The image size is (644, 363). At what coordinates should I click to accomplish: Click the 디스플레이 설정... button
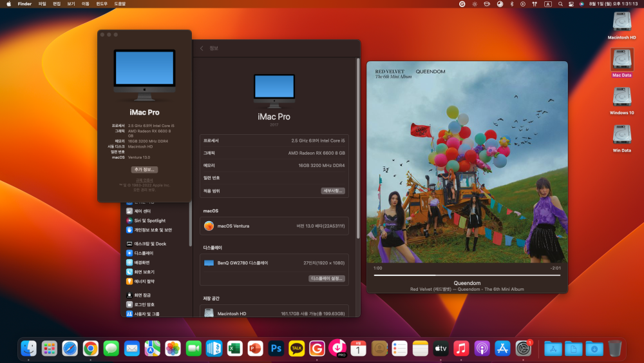[x=327, y=279]
